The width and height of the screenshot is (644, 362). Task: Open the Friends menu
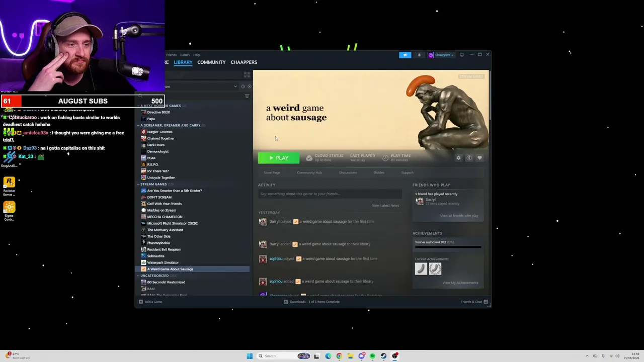[172, 55]
